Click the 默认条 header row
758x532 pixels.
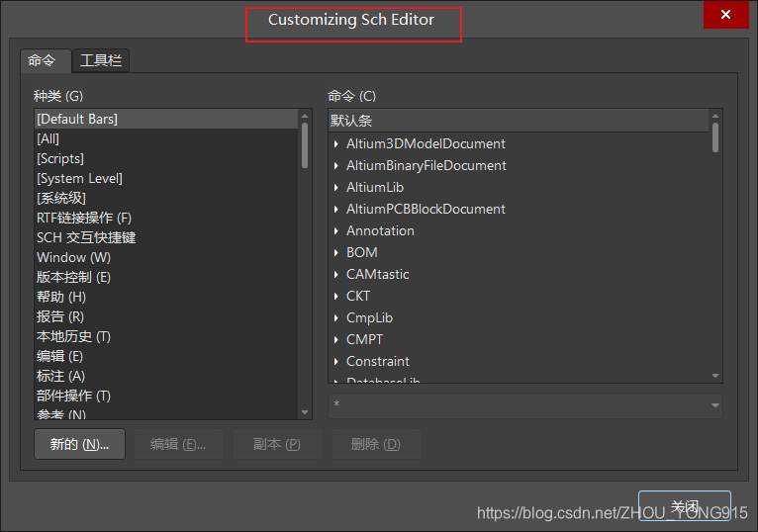pos(519,121)
